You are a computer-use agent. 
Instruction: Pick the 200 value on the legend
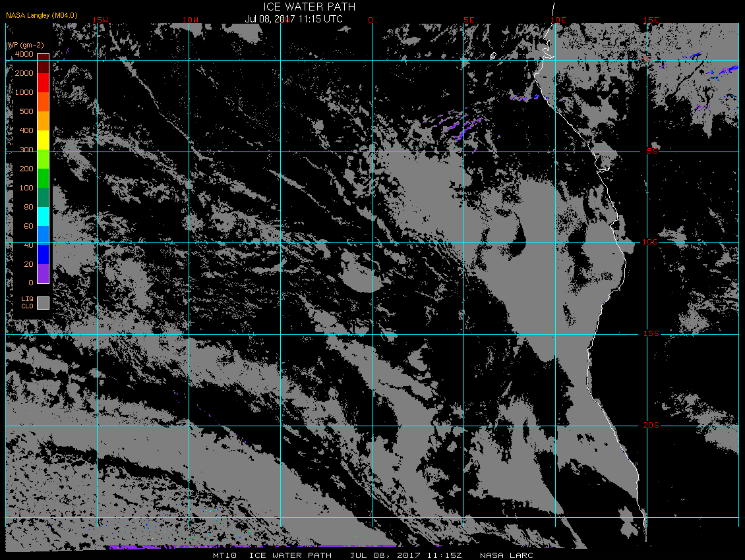pos(26,169)
